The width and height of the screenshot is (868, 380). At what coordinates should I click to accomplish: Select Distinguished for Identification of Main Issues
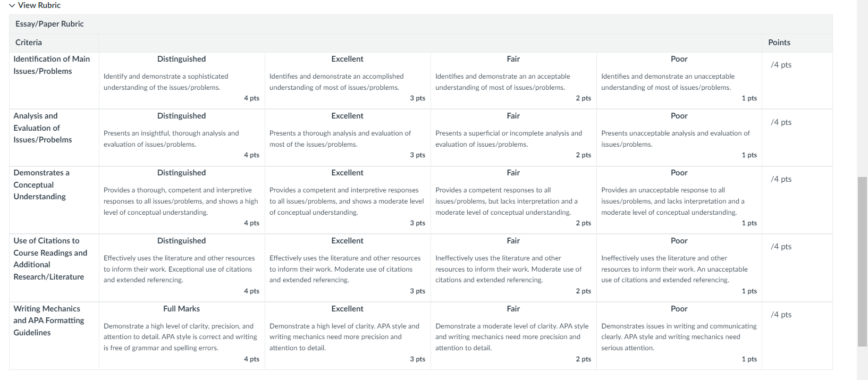pos(182,81)
